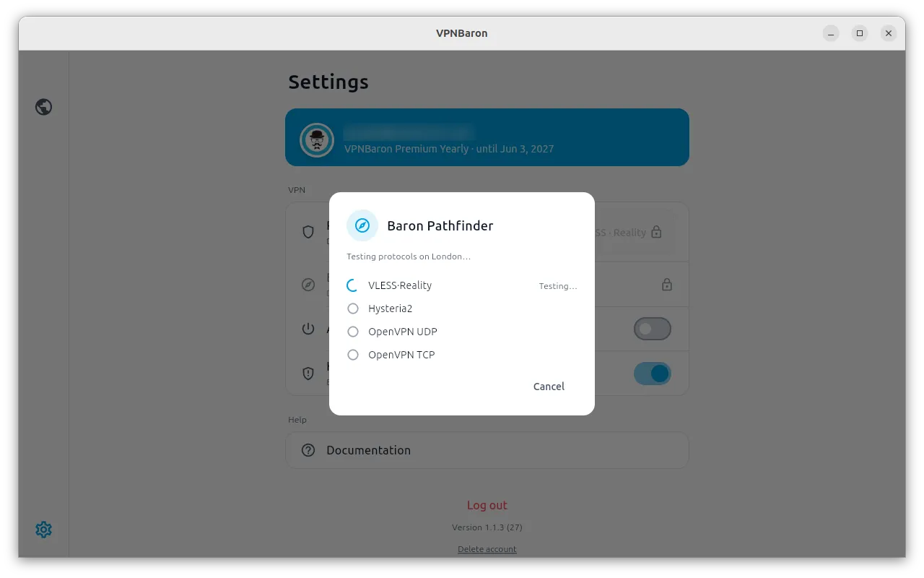This screenshot has height=578, width=924.
Task: Click the Premium Yearly account banner
Action: point(487,137)
